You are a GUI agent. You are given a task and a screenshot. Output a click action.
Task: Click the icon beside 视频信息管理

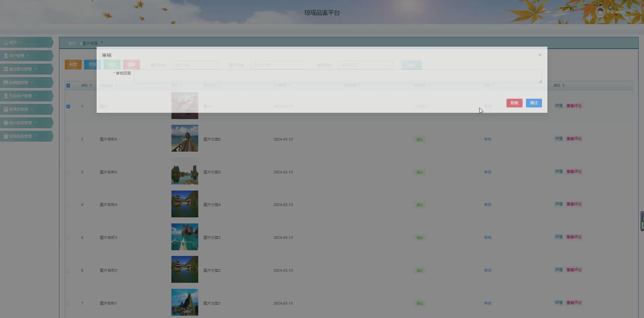pyautogui.click(x=6, y=136)
